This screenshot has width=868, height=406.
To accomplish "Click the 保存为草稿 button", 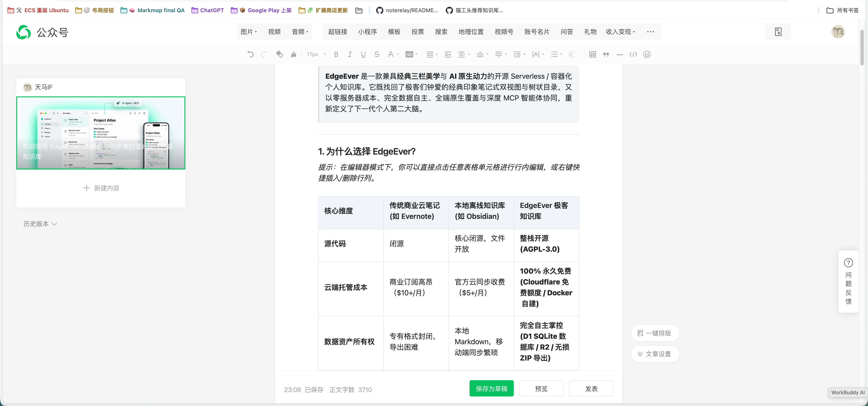I will pyautogui.click(x=491, y=388).
